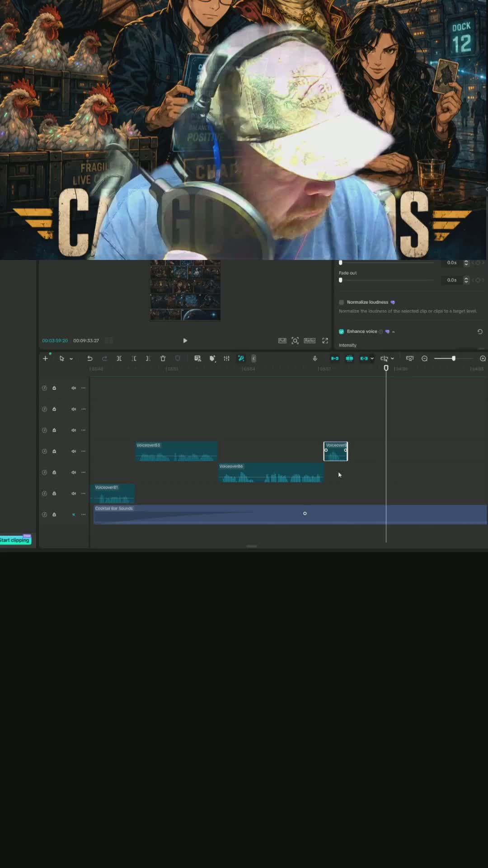
Task: Click the current timecode 00:03:59:20
Action: (x=55, y=340)
